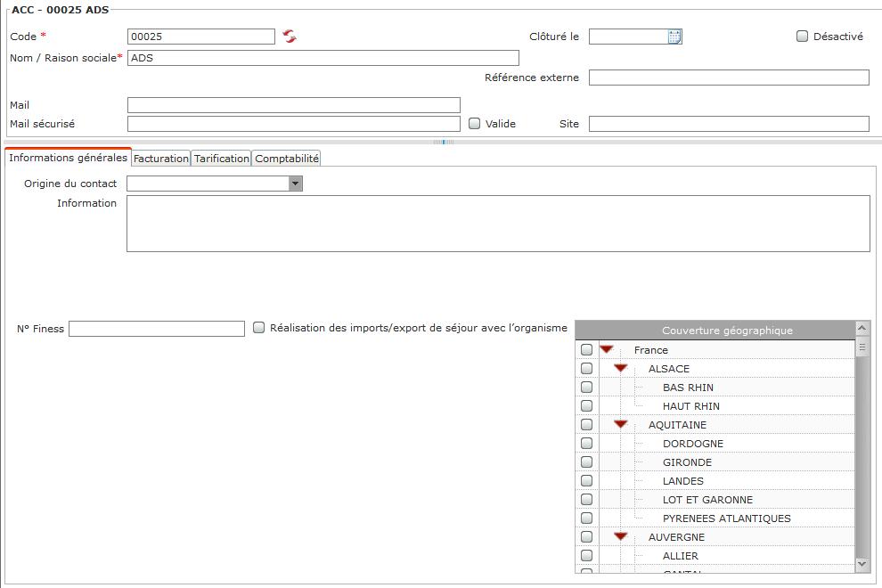The image size is (882, 588).
Task: Collapse the ALSACE tree node arrow
Action: click(620, 368)
